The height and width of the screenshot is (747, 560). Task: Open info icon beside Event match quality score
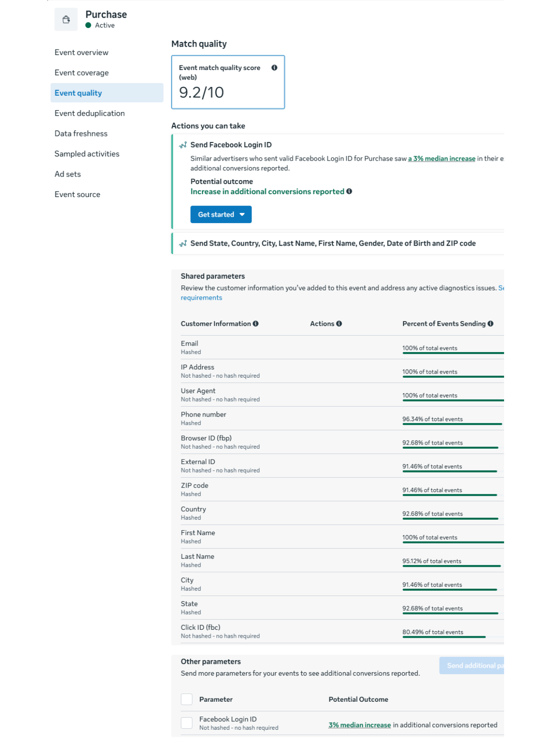[x=274, y=68]
